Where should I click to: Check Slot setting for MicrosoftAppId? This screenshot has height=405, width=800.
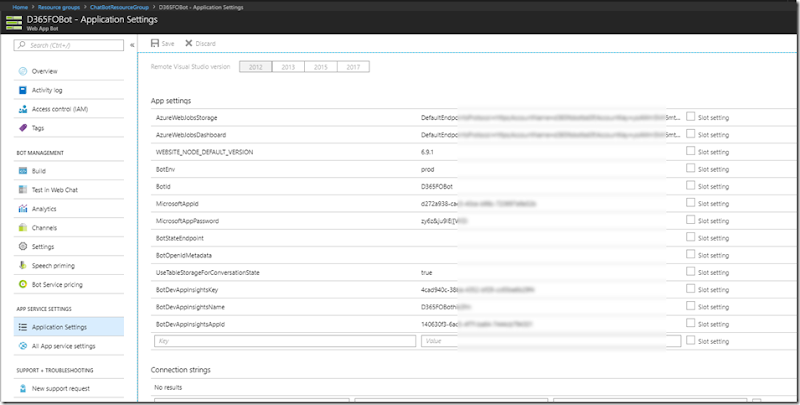690,203
